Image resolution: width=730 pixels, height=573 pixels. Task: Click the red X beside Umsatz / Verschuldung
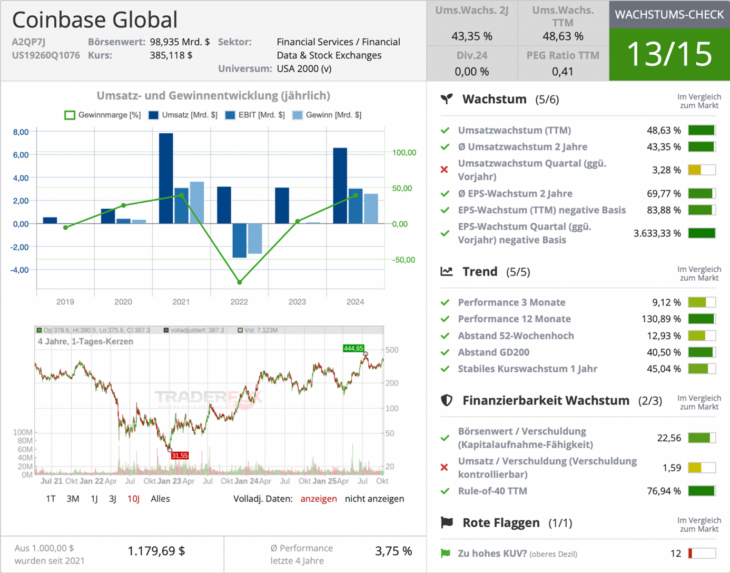[x=444, y=467]
